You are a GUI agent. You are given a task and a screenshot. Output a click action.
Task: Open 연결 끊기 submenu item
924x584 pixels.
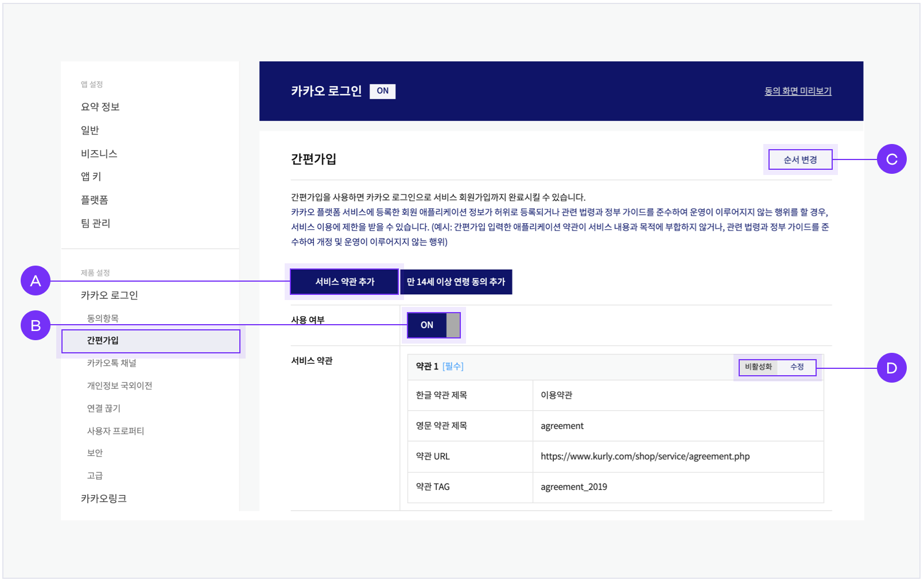(x=104, y=408)
